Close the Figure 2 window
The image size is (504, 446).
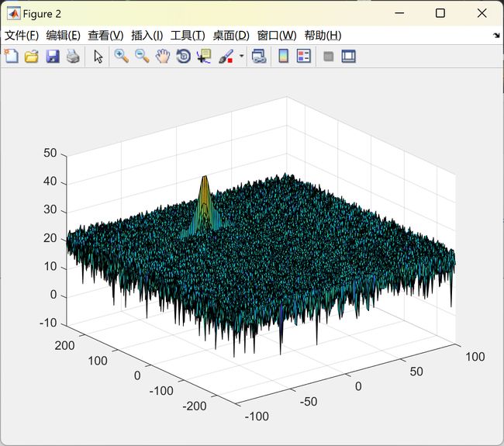click(482, 13)
